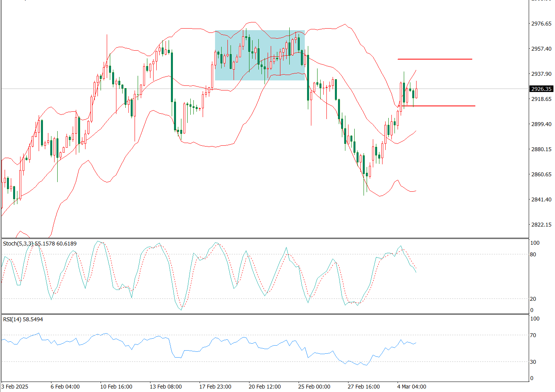
Task: Select the 10 Feb 16:00 time label
Action: [116, 387]
